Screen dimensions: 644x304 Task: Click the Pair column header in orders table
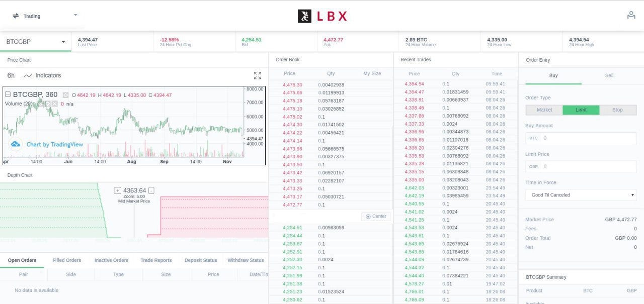coord(23,274)
